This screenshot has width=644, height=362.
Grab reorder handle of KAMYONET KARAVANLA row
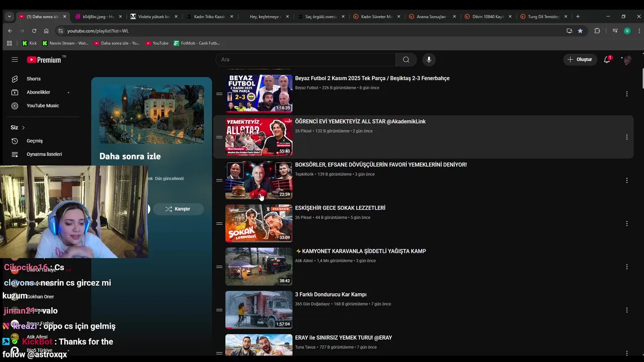(219, 267)
